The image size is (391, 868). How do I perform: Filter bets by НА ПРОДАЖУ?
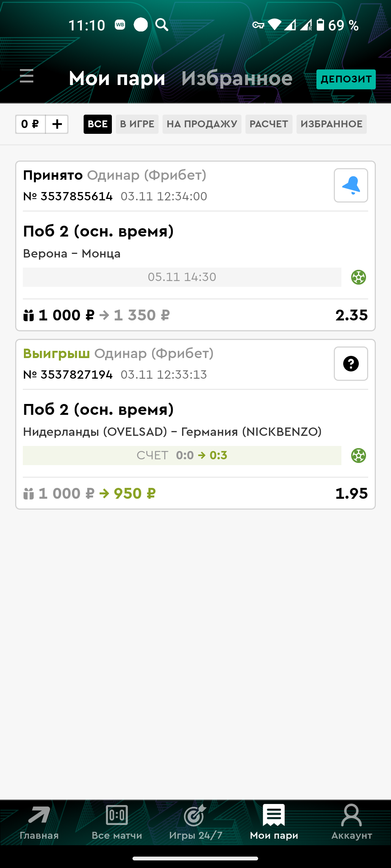pyautogui.click(x=202, y=124)
